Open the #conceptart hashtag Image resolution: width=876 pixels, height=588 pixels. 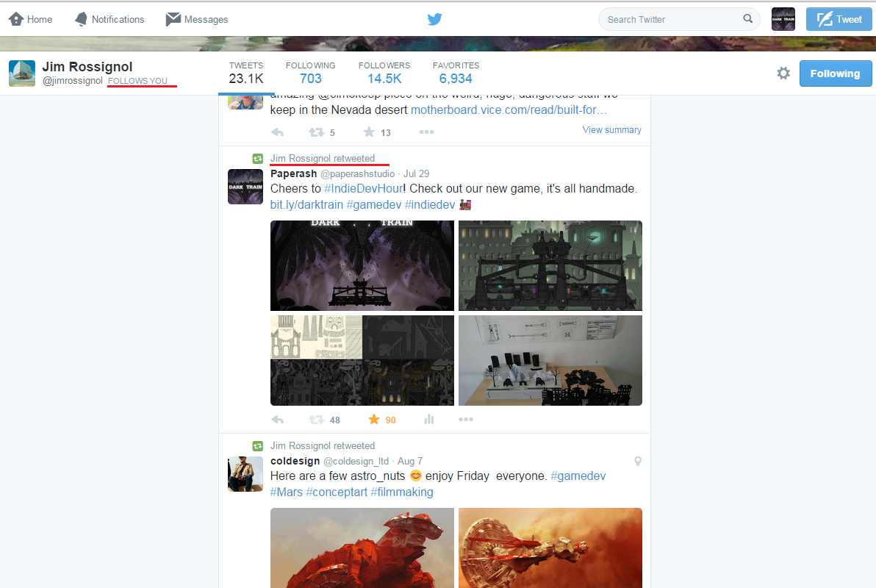click(337, 492)
